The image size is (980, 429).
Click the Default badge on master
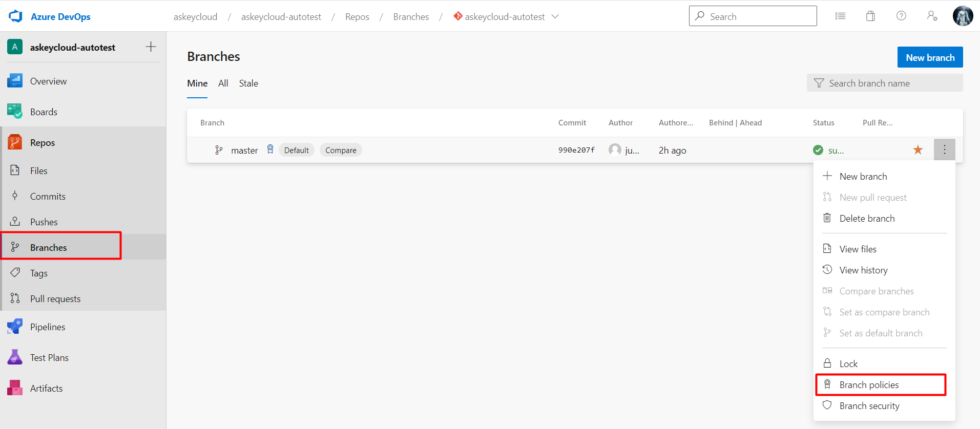coord(297,150)
